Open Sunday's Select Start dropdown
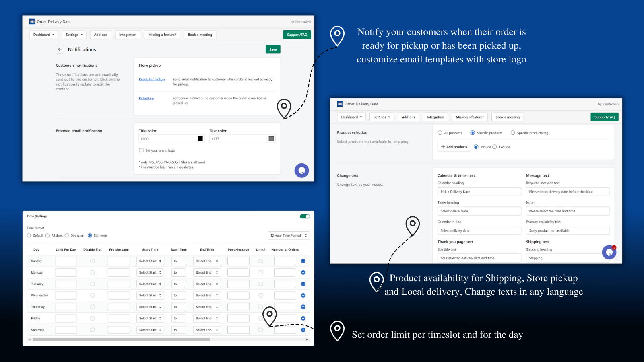Viewport: 644px width, 362px height. [150, 261]
